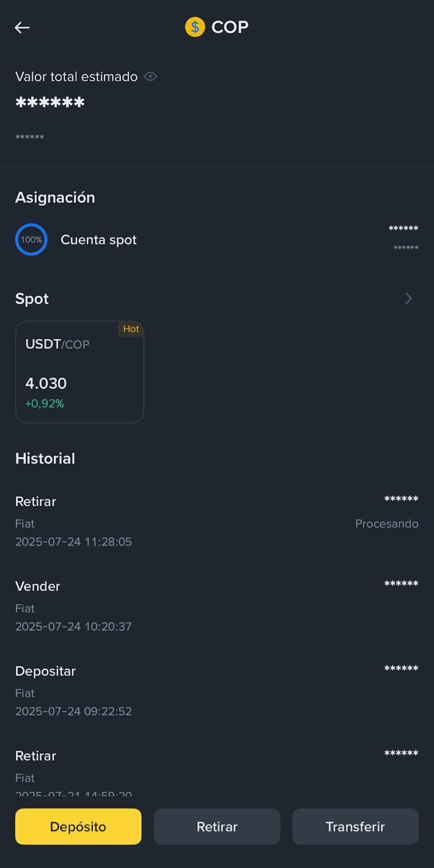This screenshot has width=434, height=868.
Task: Open the Cuenta spot allocation row
Action: pyautogui.click(x=217, y=239)
